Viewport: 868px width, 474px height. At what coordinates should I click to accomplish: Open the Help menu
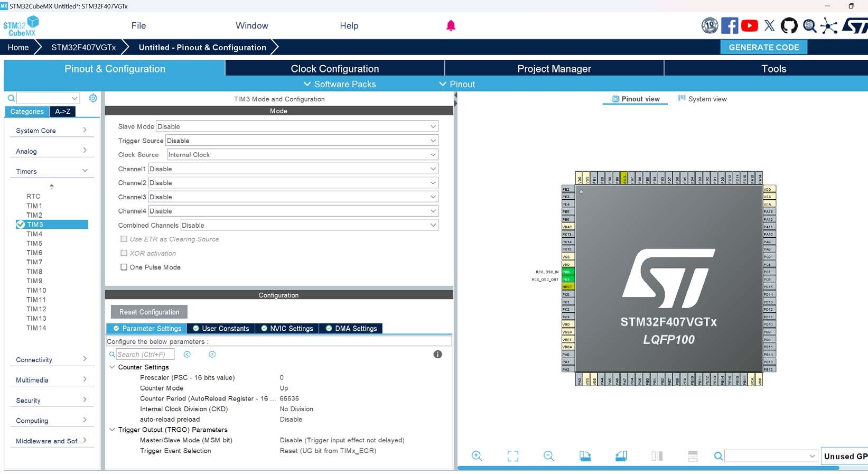(349, 25)
